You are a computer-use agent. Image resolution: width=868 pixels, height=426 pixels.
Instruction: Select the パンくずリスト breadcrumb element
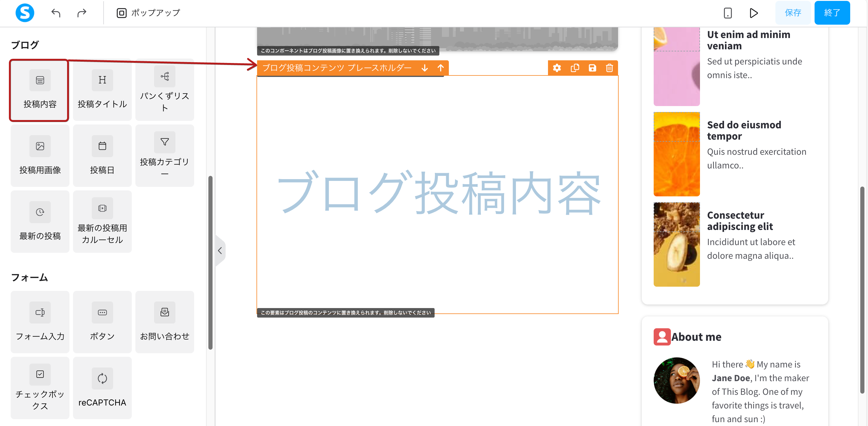(x=164, y=89)
